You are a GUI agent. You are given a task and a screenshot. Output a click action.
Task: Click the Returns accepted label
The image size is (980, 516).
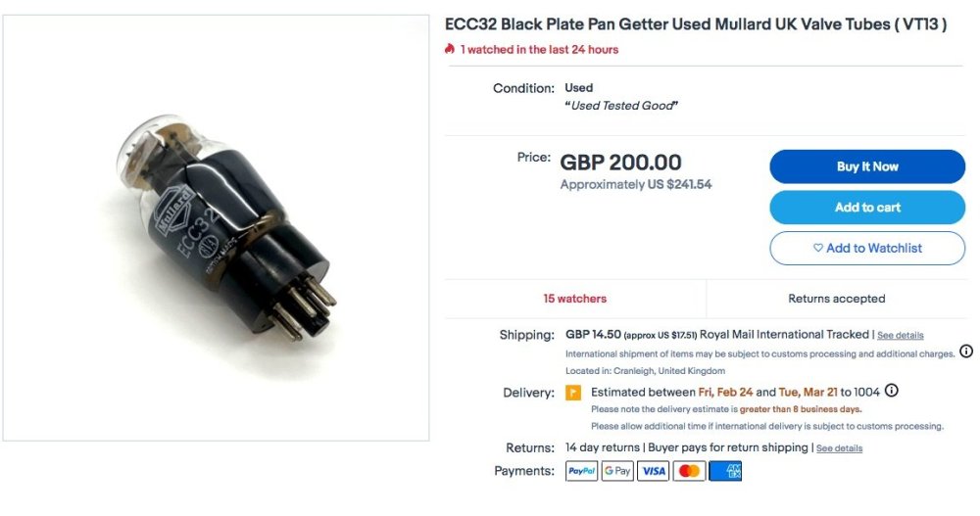[x=836, y=299]
